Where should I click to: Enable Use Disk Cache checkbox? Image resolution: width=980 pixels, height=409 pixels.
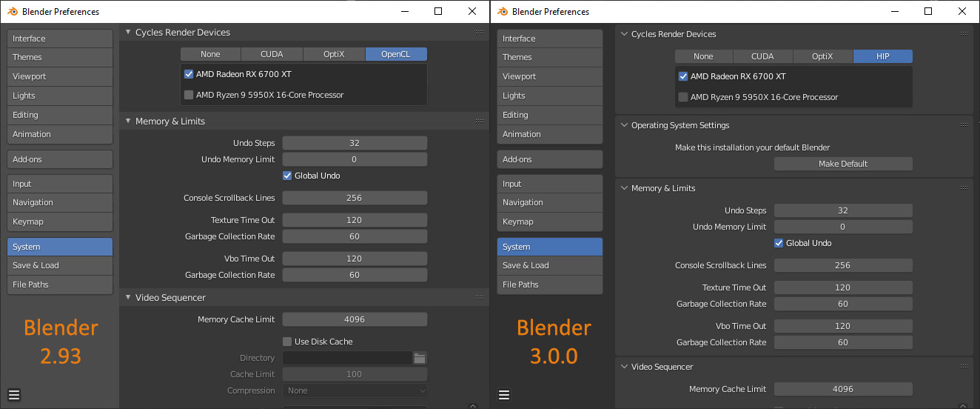point(288,342)
